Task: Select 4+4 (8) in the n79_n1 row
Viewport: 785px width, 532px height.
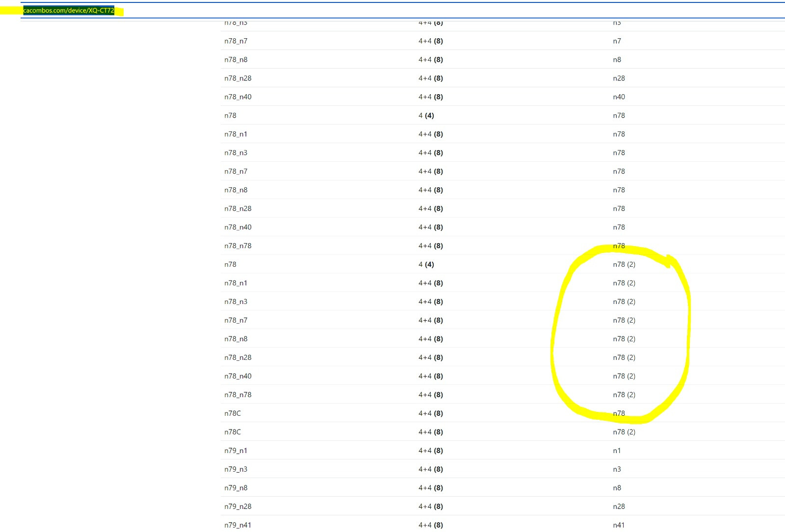Action: point(430,451)
